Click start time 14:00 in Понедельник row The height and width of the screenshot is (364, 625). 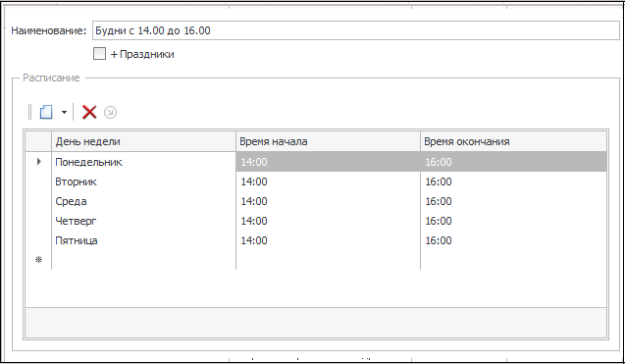[x=328, y=162]
